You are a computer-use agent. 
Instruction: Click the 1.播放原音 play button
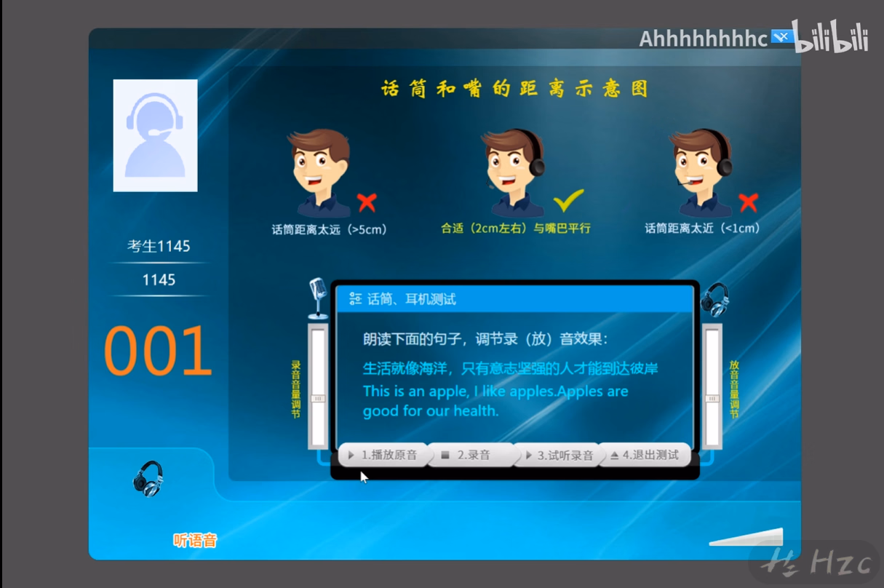coord(383,455)
